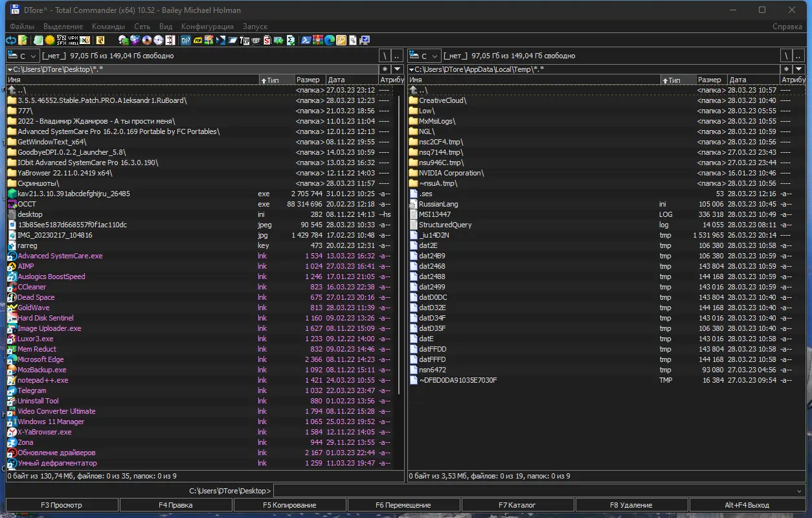This screenshot has width=812, height=518.
Task: Launch the 7z SFX toolbar tool
Action: (62, 40)
